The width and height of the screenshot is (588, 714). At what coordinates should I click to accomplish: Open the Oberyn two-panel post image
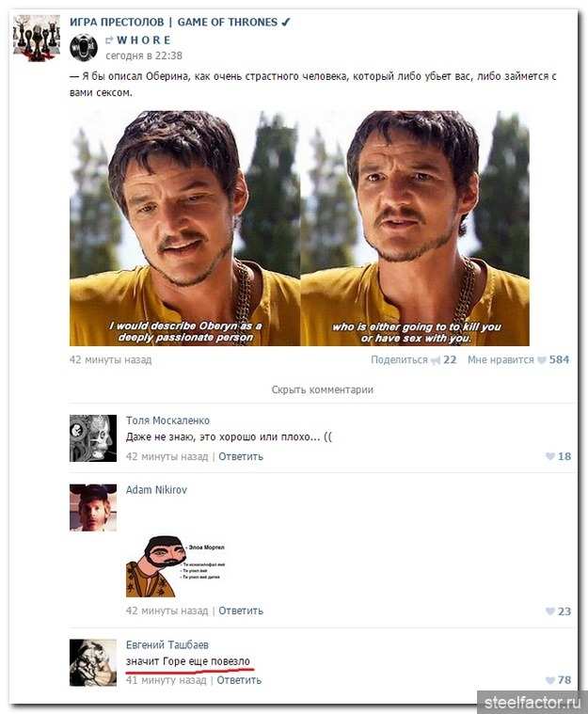(299, 229)
